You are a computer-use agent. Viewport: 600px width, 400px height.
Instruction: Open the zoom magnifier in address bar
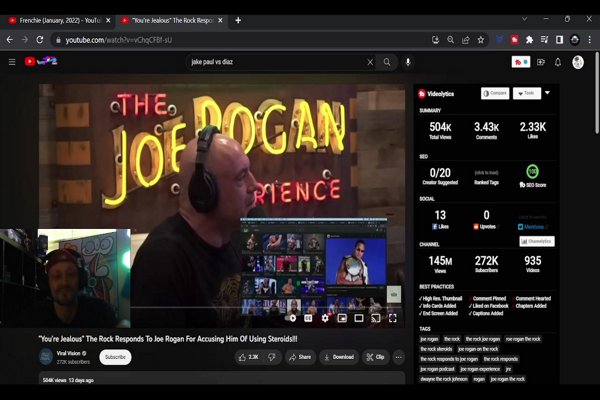click(x=450, y=40)
